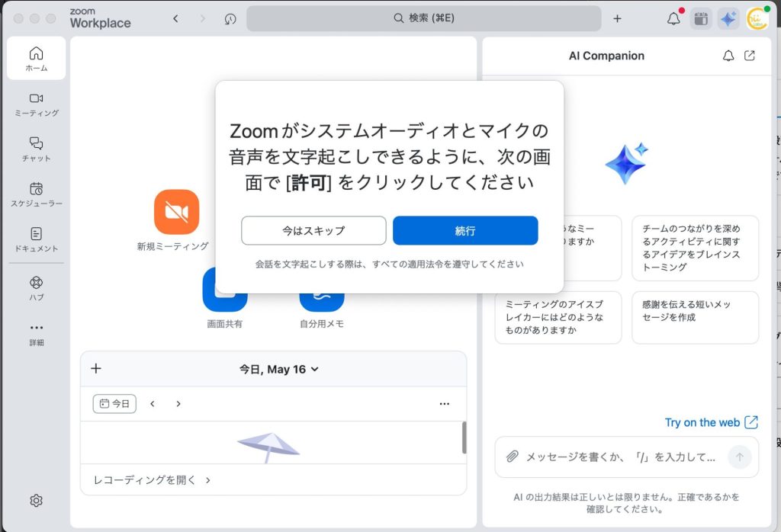Click the 今日 calendar button
Viewport: 781px width, 532px height.
[x=114, y=404]
